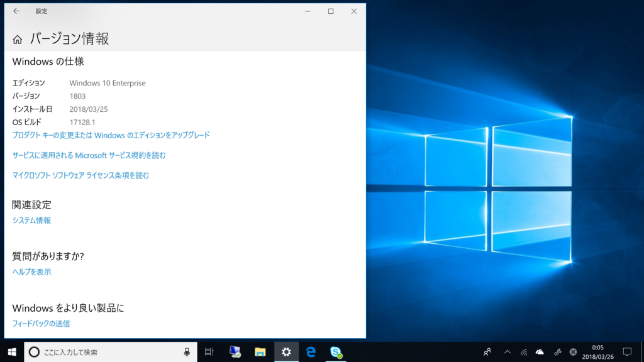The width and height of the screenshot is (644, 362).
Task: Minimize the Settings window
Action: [308, 11]
